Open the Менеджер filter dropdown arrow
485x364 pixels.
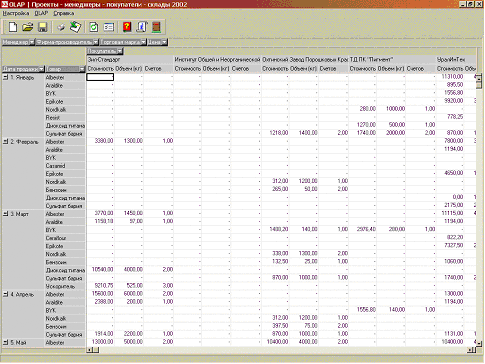click(32, 42)
